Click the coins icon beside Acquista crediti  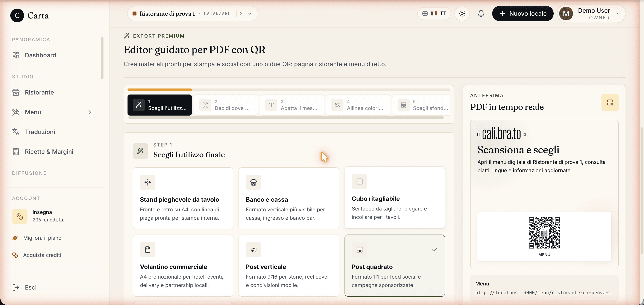[x=15, y=255]
